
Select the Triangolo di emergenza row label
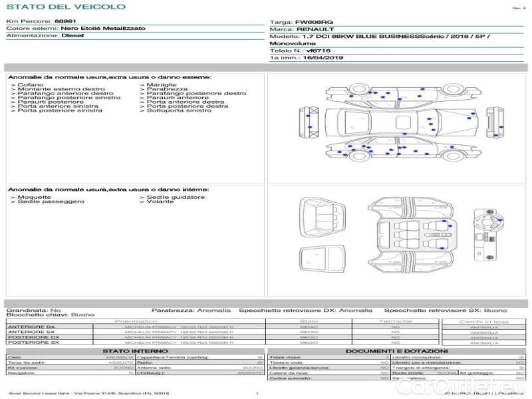421,368
